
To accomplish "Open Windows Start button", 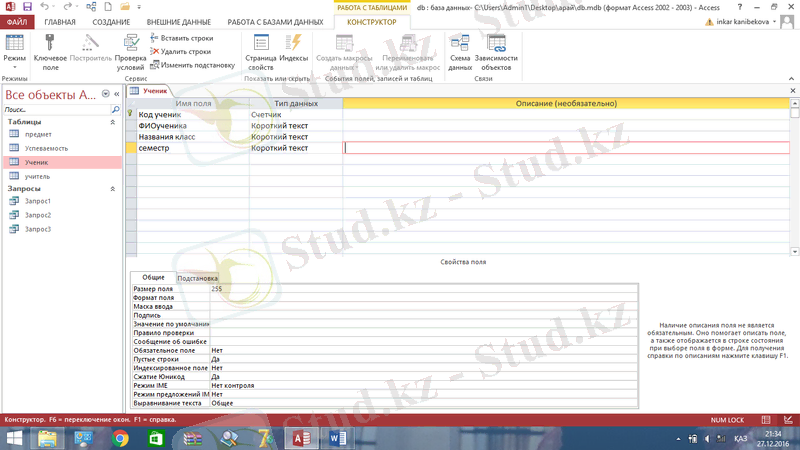I will coord(14,438).
